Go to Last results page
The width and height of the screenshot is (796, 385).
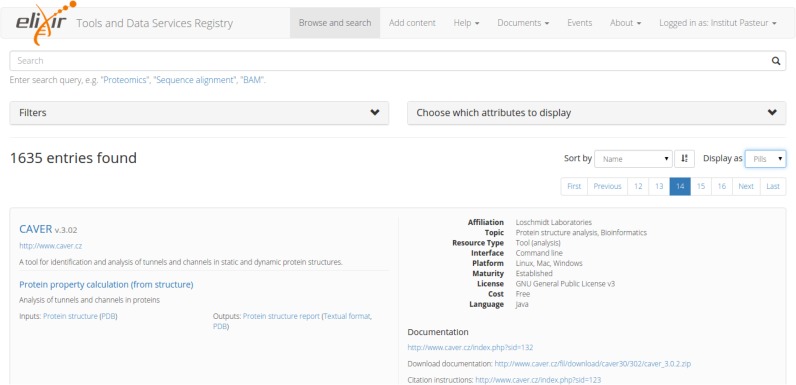point(773,186)
